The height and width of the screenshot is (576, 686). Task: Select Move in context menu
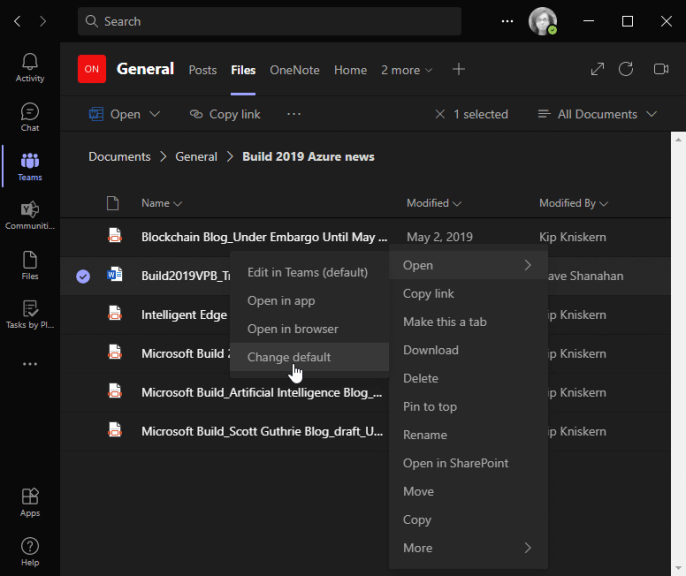pyautogui.click(x=468, y=491)
